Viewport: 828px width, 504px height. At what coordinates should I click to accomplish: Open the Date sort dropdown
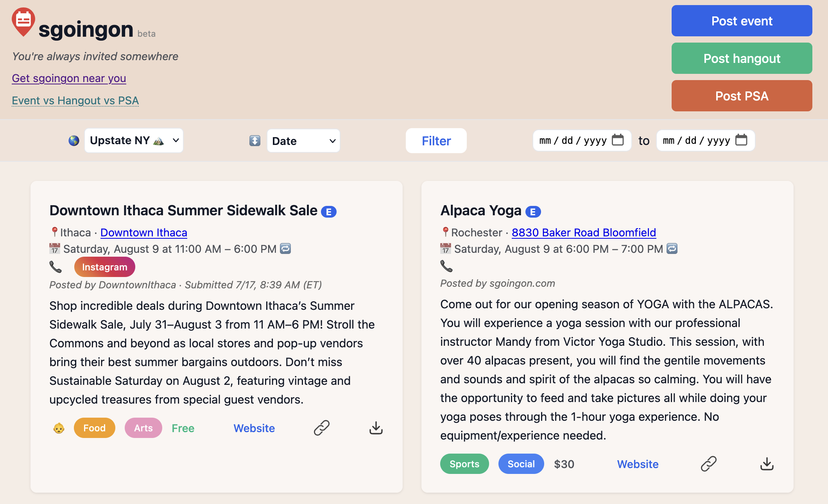tap(303, 141)
